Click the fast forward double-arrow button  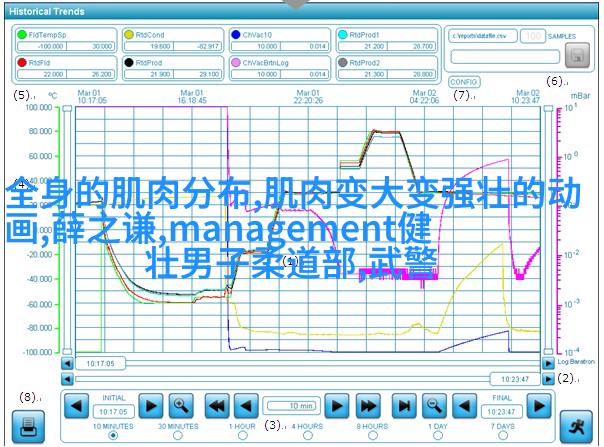tap(368, 405)
